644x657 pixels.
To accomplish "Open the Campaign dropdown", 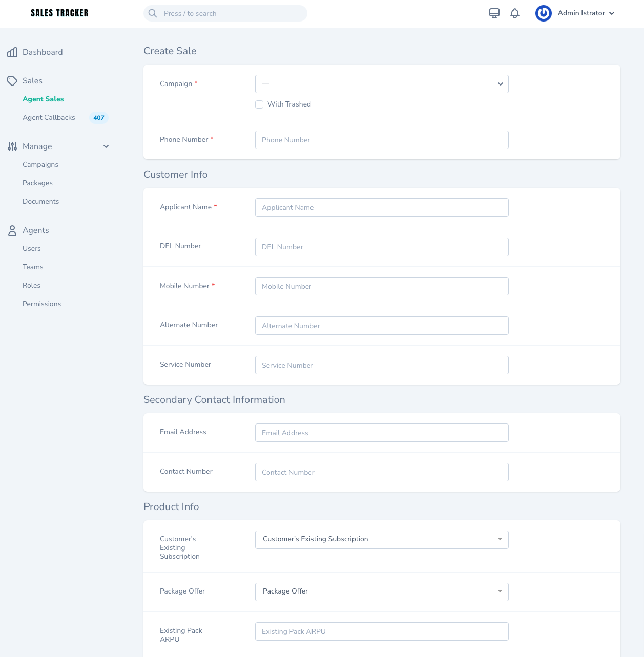I will (382, 83).
